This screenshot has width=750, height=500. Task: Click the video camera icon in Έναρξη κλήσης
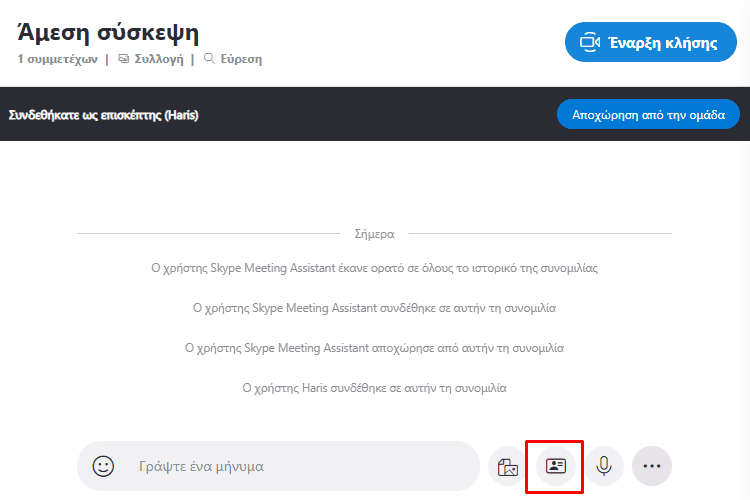coord(590,42)
